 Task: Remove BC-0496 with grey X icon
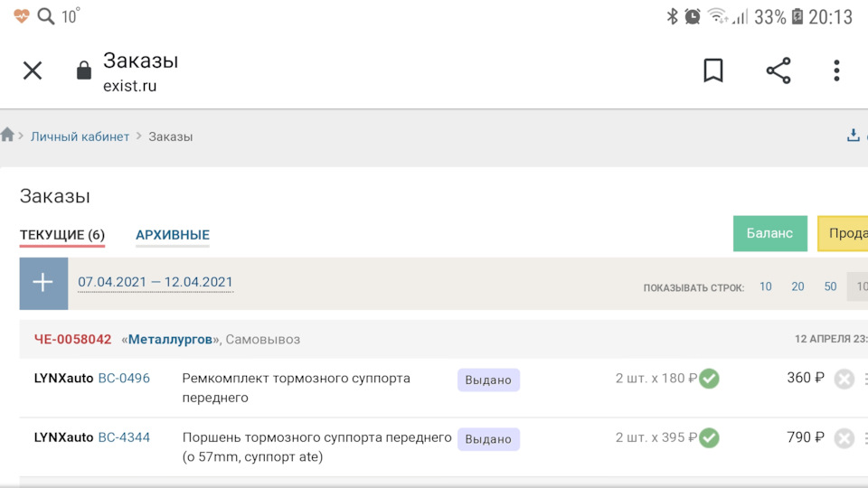tap(844, 380)
